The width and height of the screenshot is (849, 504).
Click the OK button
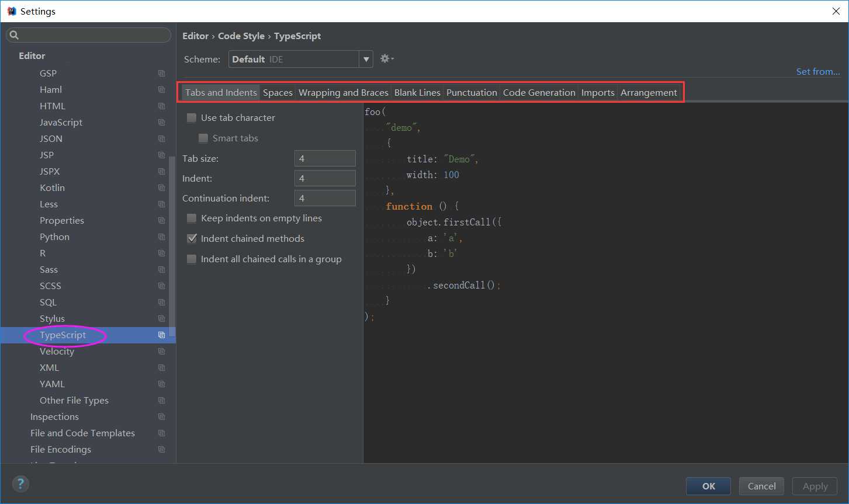click(709, 486)
